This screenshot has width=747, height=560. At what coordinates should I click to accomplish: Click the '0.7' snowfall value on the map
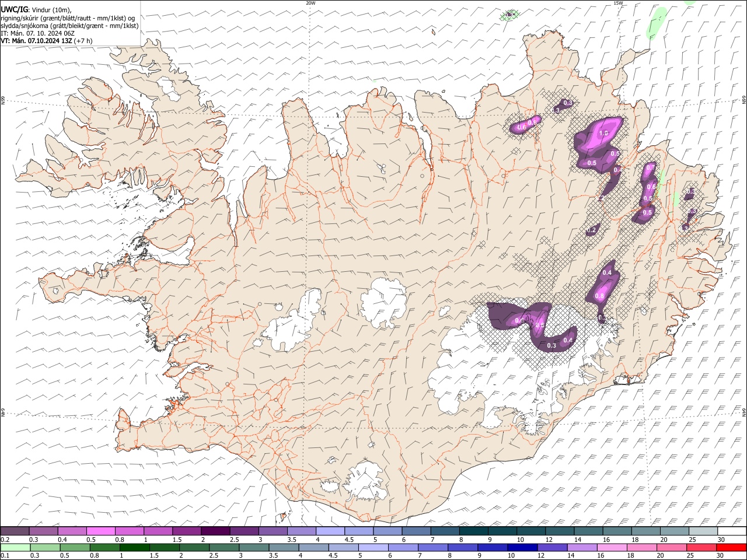tap(651, 167)
